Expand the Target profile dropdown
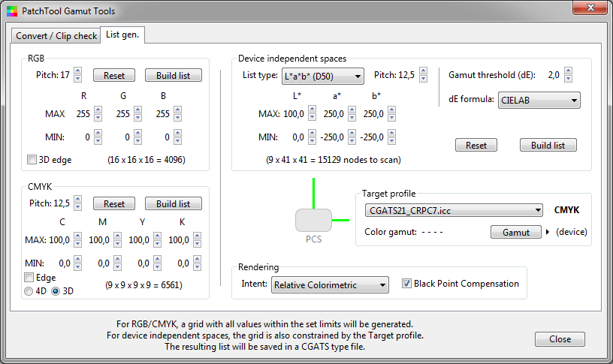613x364 pixels. [x=452, y=211]
